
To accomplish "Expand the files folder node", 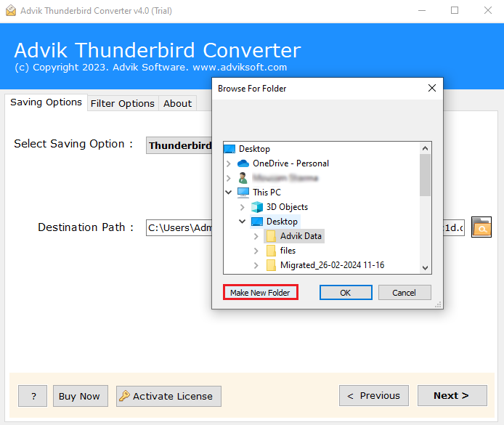I will coord(256,251).
